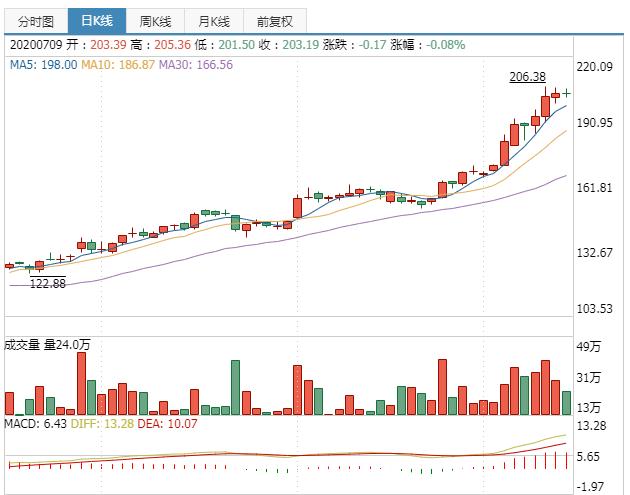
Task: Click the 122.88 low price marker
Action: click(48, 283)
